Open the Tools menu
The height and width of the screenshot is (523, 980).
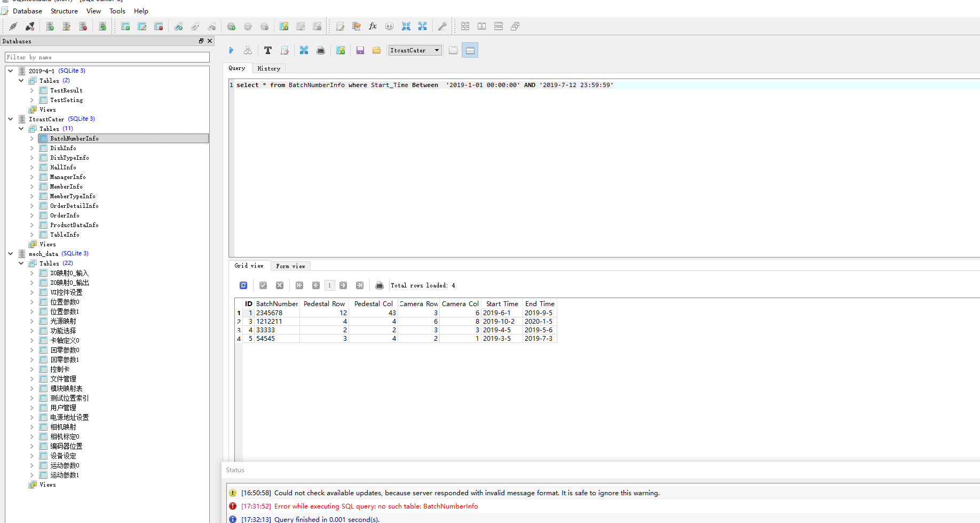click(x=117, y=11)
